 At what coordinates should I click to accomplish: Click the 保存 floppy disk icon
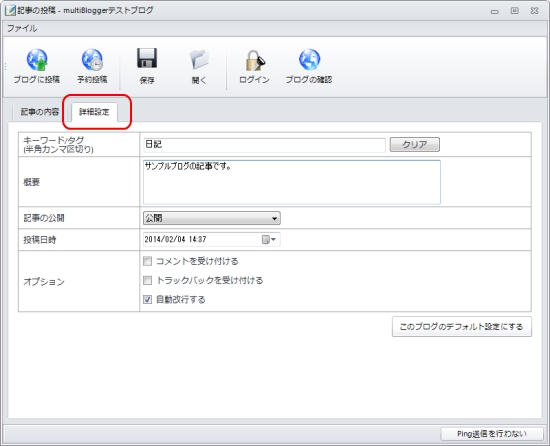coord(147,58)
